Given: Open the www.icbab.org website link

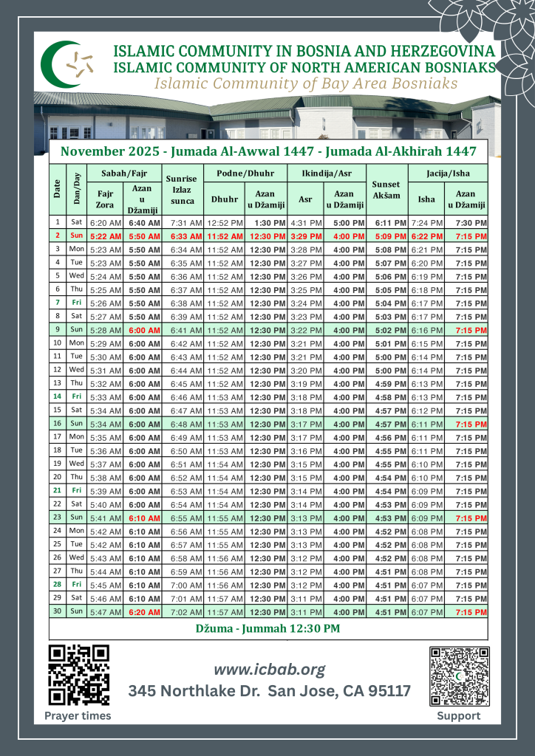Looking at the screenshot, I should [269, 669].
